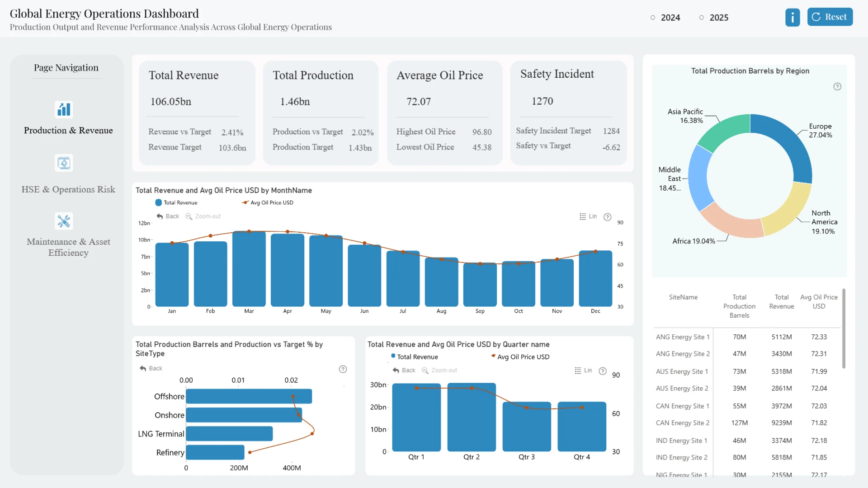
Task: Click the Reset button
Action: click(x=830, y=17)
